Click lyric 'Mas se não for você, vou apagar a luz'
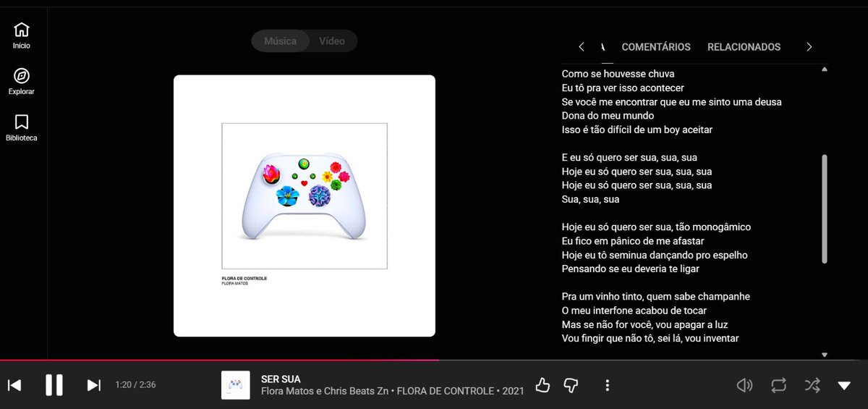Image resolution: width=868 pixels, height=409 pixels. tap(644, 325)
